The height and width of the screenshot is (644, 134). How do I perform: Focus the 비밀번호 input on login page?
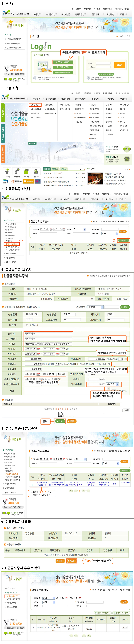103,67
